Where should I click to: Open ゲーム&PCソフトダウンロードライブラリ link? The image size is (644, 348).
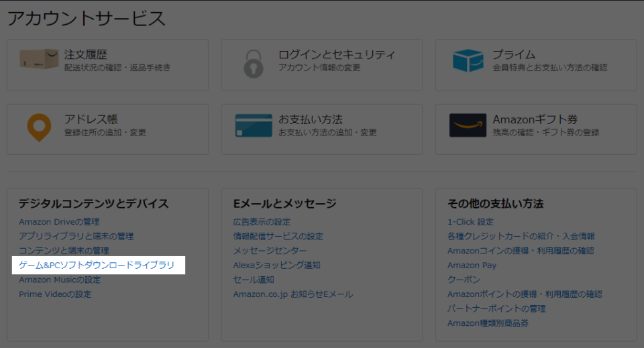click(x=97, y=265)
